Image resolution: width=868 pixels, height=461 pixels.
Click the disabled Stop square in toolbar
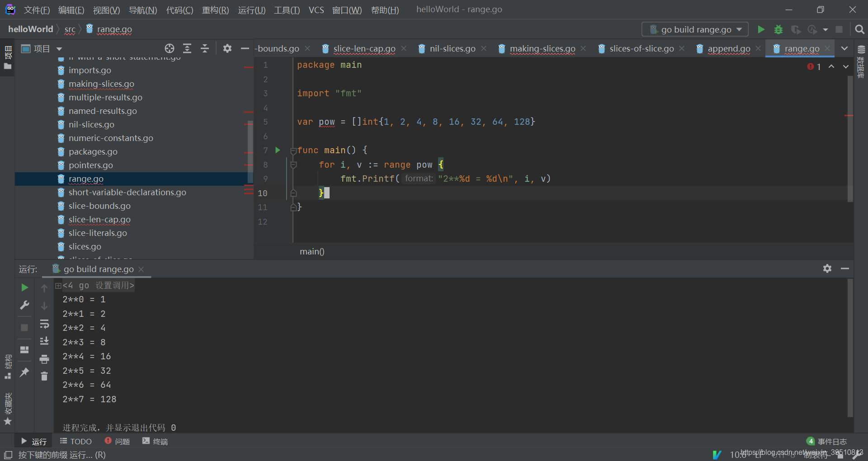coord(839,29)
